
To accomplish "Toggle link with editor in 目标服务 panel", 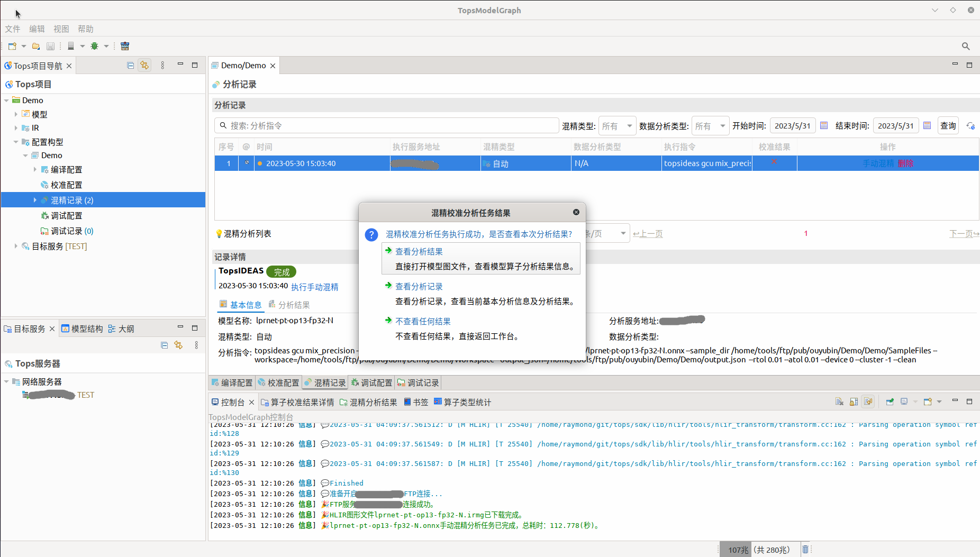I will 179,345.
